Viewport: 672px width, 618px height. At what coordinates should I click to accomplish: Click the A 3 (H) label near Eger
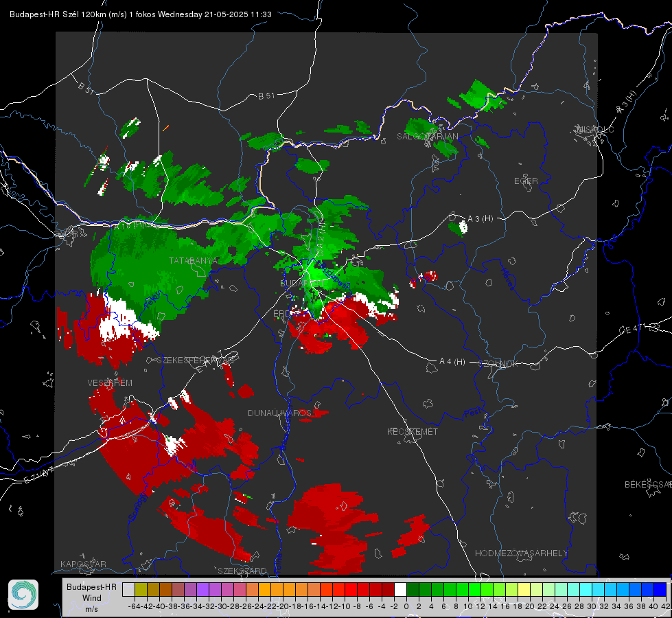(x=480, y=219)
